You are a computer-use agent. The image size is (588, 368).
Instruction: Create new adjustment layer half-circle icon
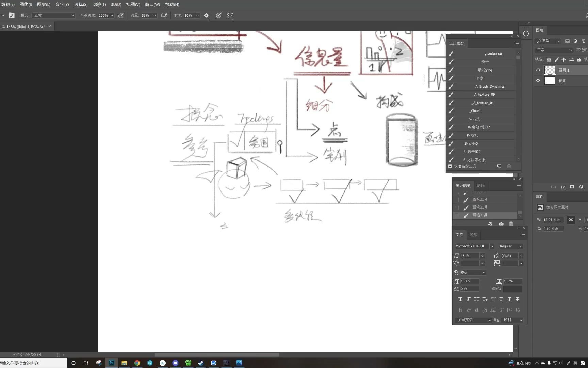(581, 187)
